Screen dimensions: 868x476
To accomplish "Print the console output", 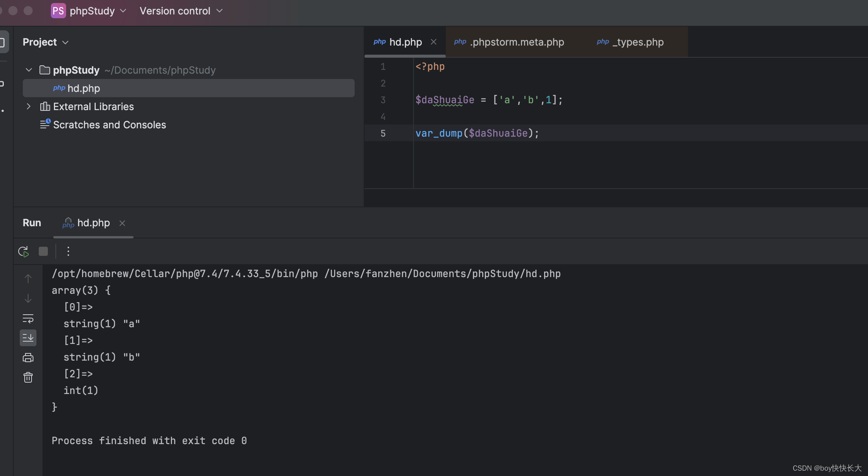I will pos(28,358).
